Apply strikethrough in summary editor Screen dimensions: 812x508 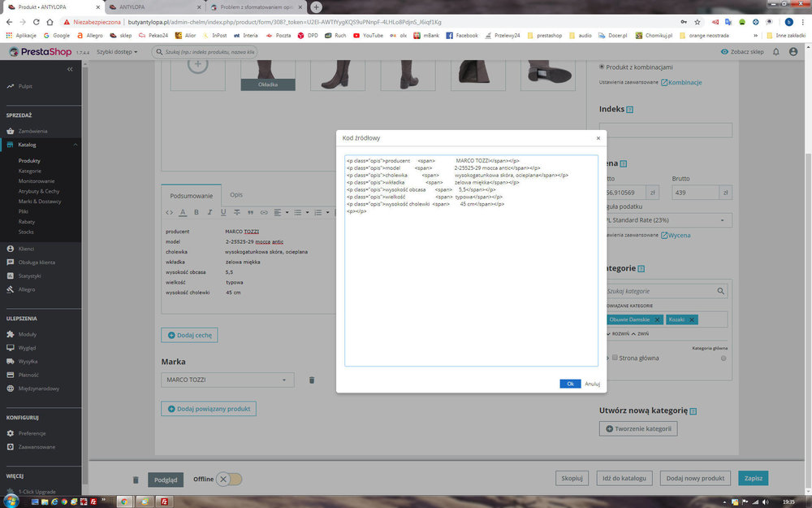click(236, 212)
